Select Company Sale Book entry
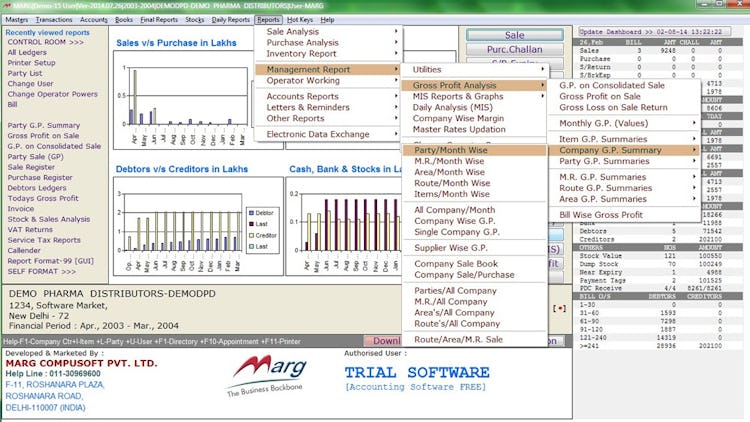Image resolution: width=750 pixels, height=422 pixels. click(474, 264)
